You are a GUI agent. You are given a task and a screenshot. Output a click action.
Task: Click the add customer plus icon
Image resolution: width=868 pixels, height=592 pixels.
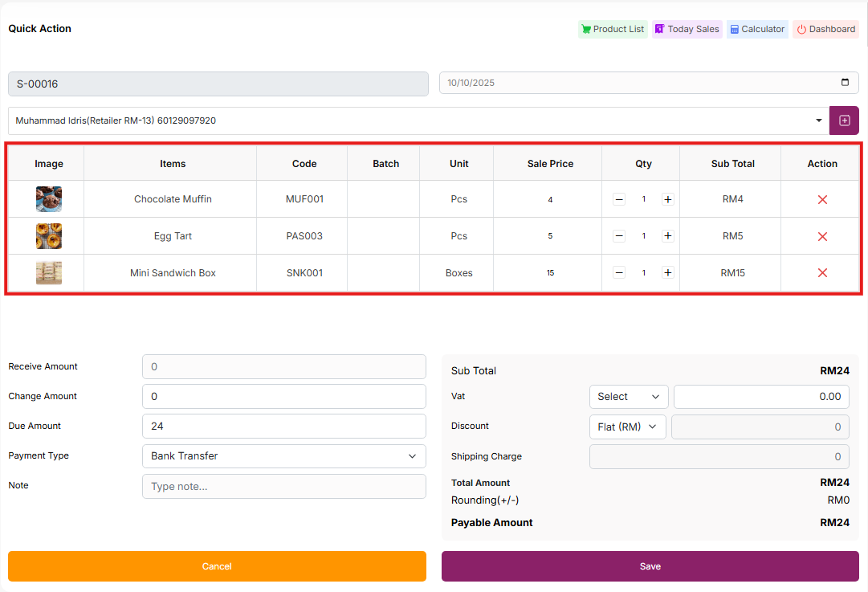coord(844,120)
